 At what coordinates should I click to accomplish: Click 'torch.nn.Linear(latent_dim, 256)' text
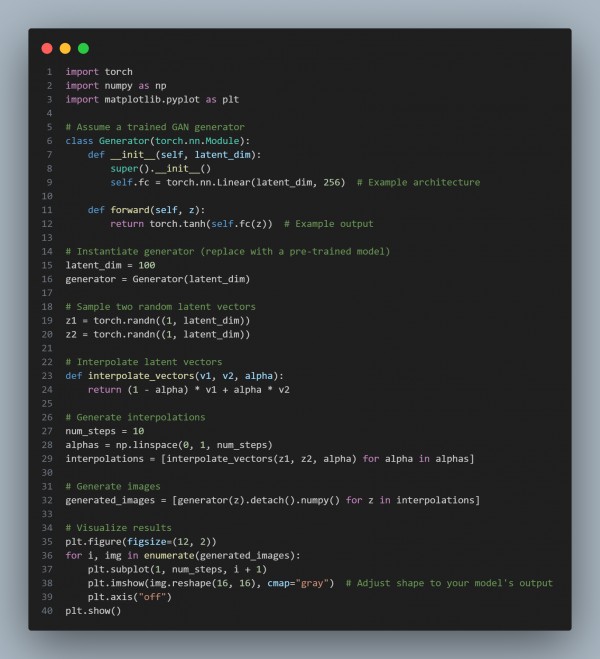click(256, 182)
